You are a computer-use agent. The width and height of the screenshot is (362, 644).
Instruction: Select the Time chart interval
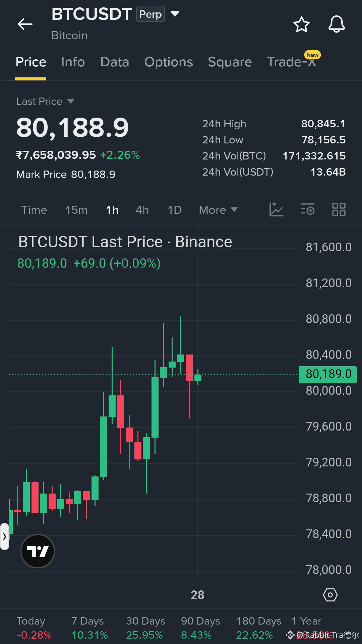(34, 210)
